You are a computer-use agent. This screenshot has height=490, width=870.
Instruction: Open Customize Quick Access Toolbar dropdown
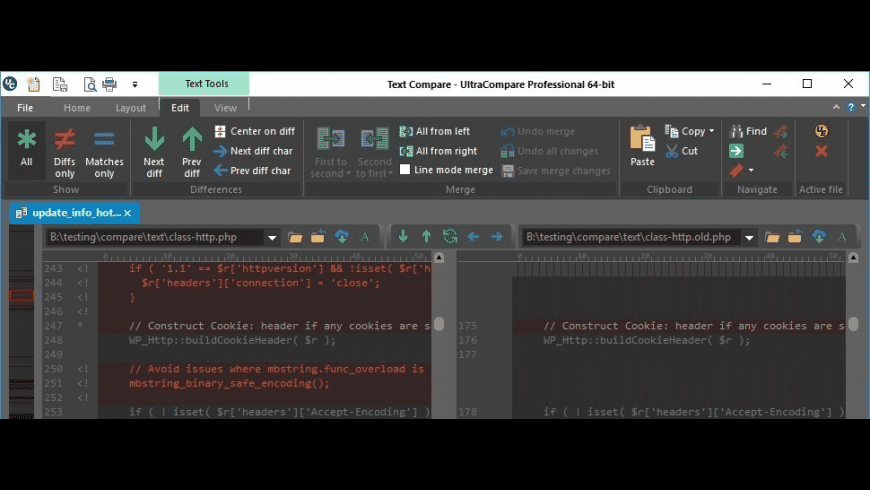coord(134,84)
